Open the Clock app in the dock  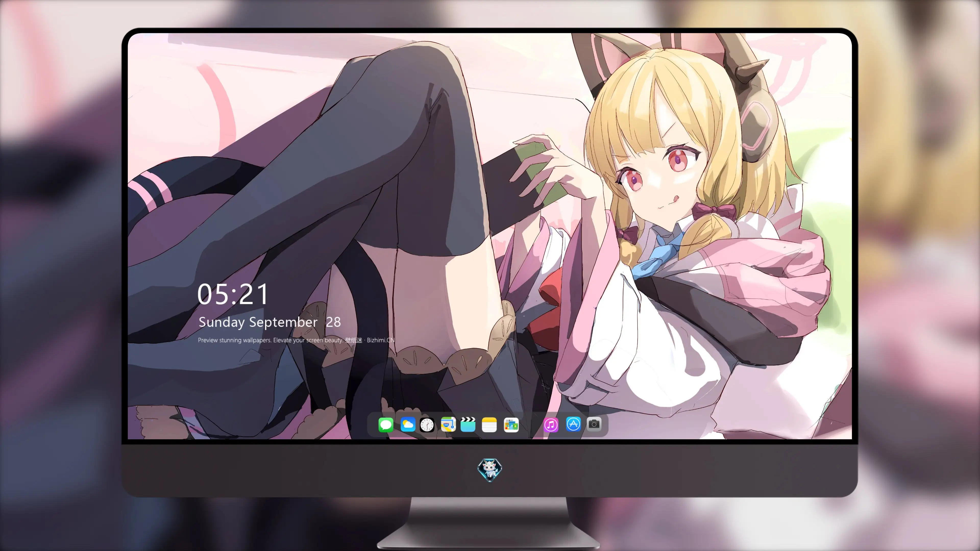click(427, 425)
